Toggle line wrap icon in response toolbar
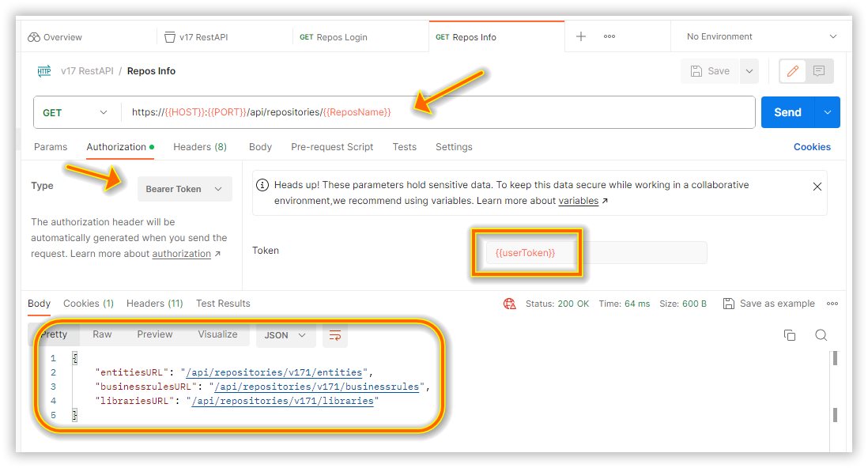Screen dimensions: 868x468 [x=335, y=335]
